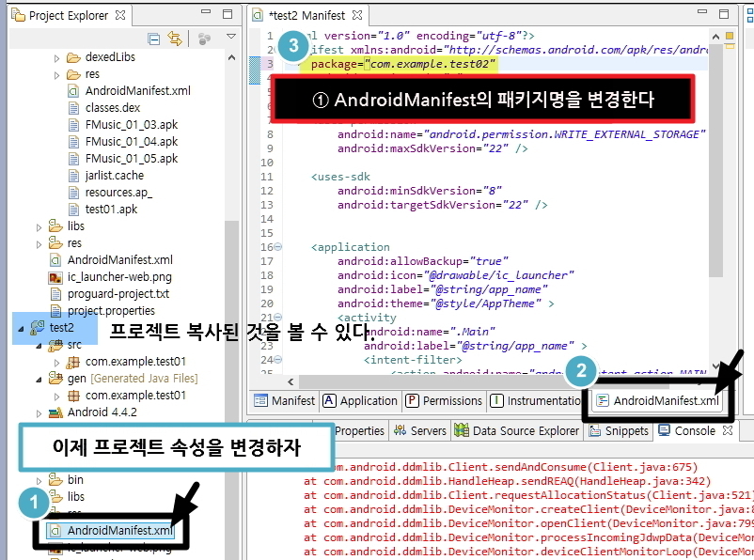
Task: Open the Servers view tab
Action: (x=420, y=430)
